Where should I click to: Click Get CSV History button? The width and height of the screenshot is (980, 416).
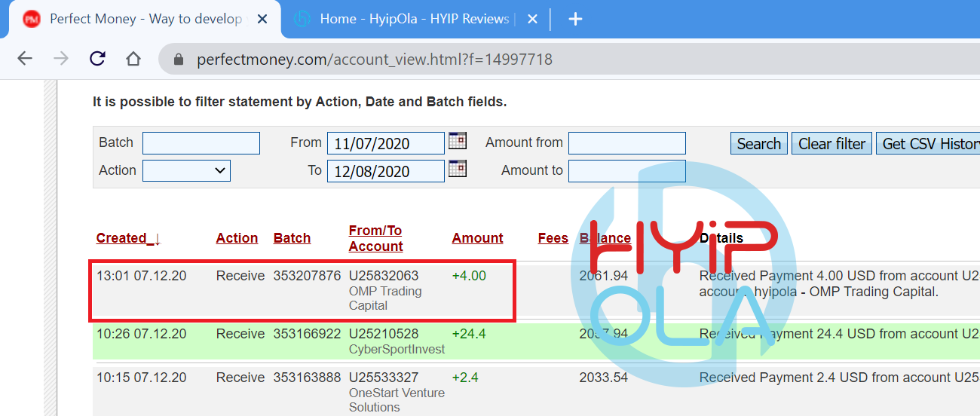929,143
